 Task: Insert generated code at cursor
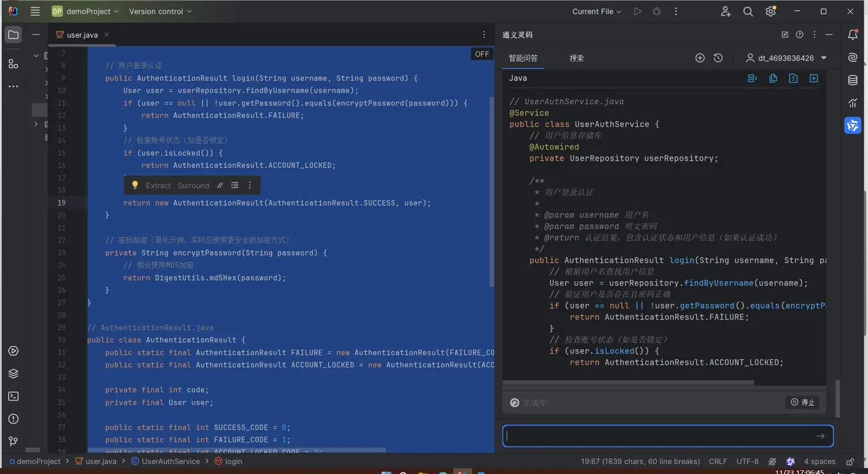click(x=753, y=78)
